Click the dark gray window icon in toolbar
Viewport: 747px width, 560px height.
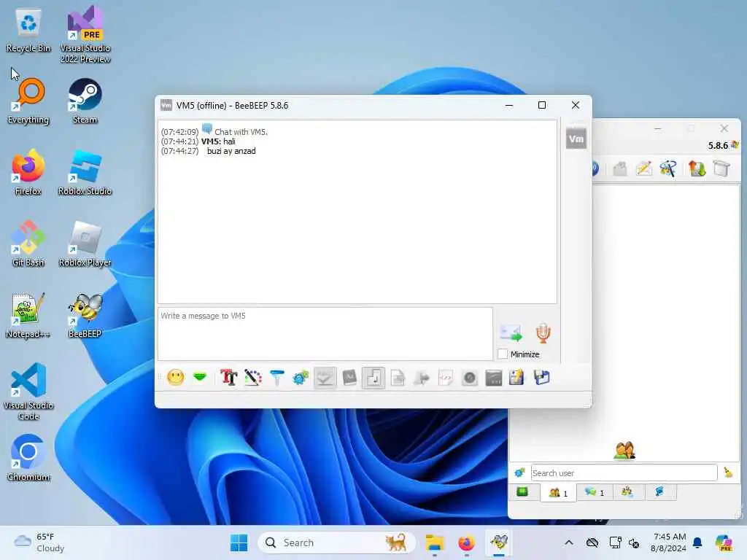click(x=494, y=378)
